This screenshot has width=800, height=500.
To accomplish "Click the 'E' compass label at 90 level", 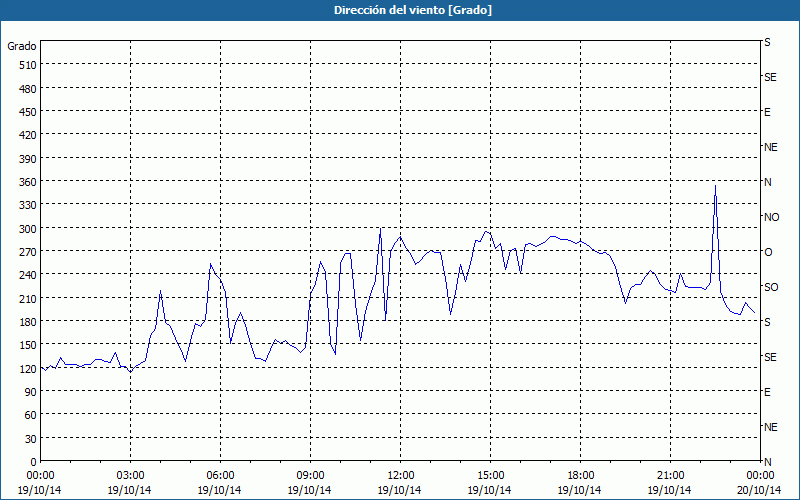I will point(767,392).
